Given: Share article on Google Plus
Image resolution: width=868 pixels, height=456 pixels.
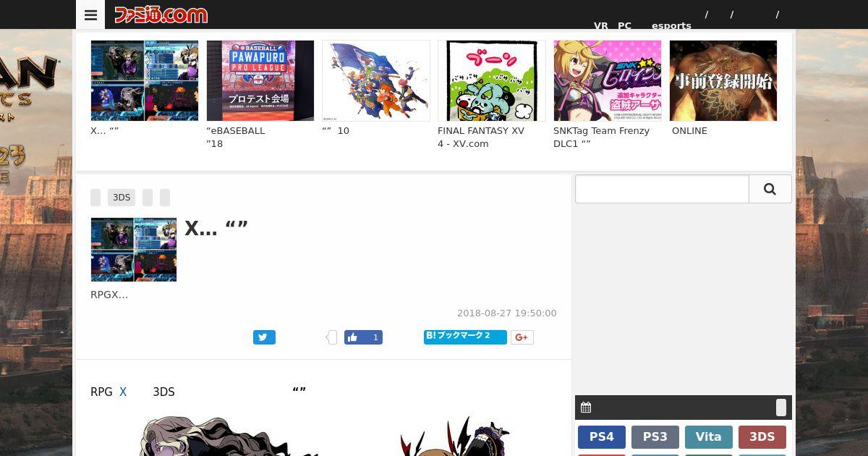Looking at the screenshot, I should 522,337.
